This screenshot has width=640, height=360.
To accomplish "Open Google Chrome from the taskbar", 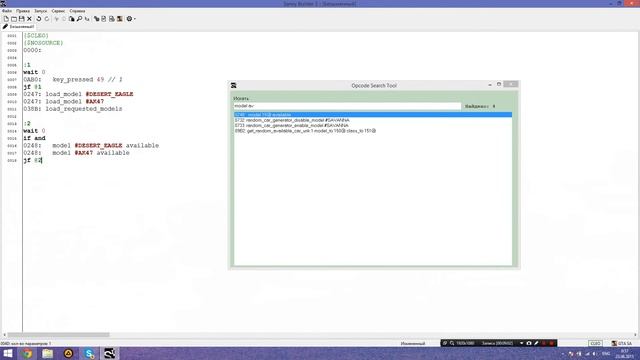I will click(x=27, y=353).
